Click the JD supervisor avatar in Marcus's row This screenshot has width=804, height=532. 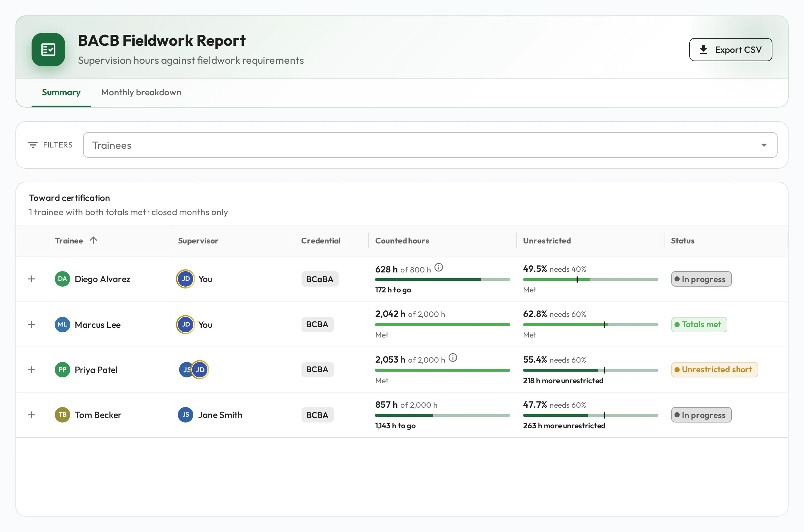(186, 325)
